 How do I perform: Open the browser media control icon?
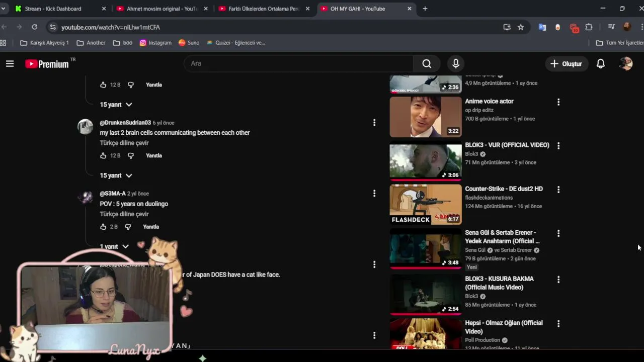coord(611,27)
